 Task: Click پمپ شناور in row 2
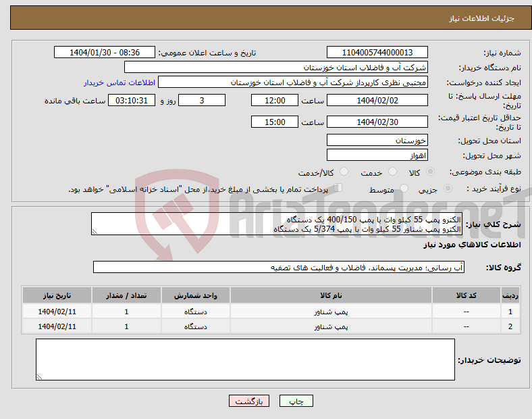(331, 326)
